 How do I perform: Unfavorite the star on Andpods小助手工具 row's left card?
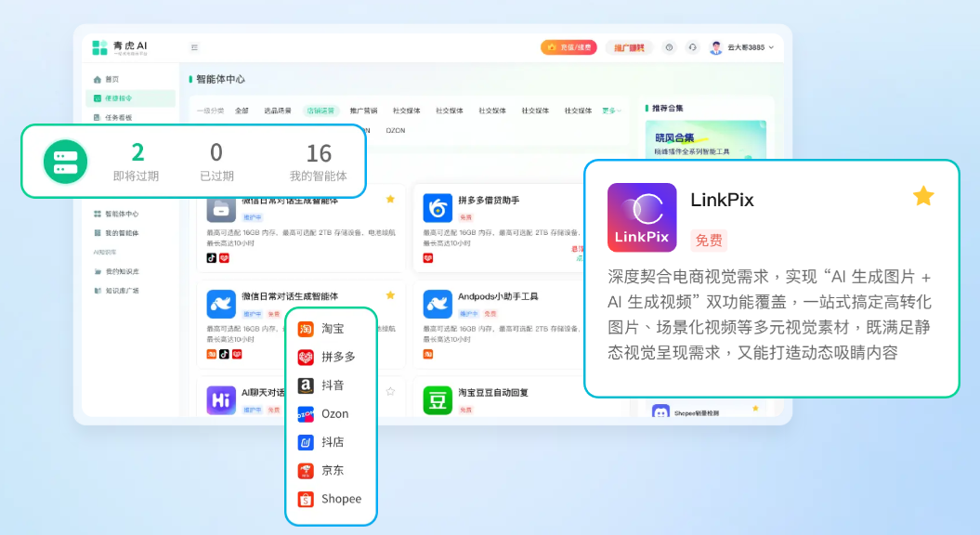point(390,295)
